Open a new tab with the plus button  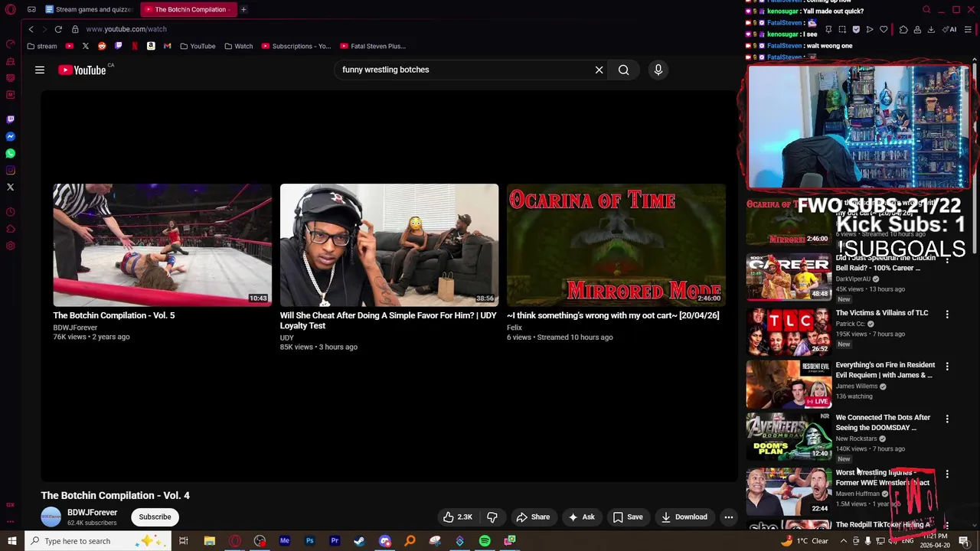[243, 9]
